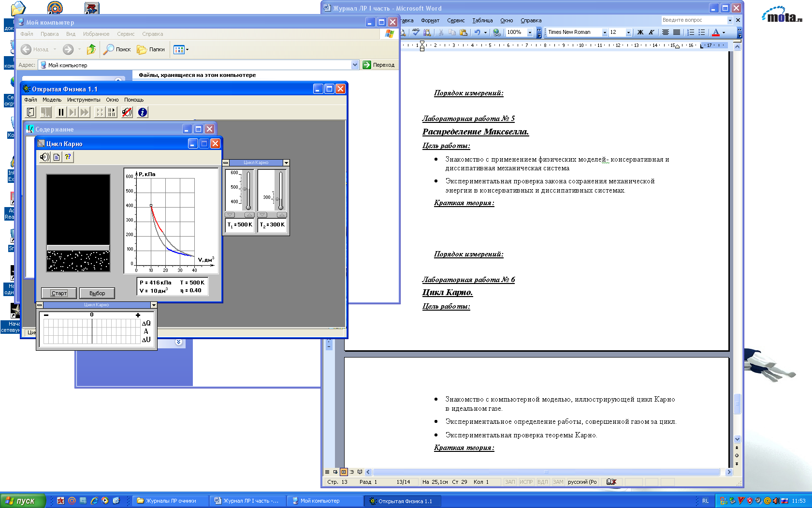Click the Поиск button in Мой компьютер
The width and height of the screenshot is (812, 508).
click(117, 49)
